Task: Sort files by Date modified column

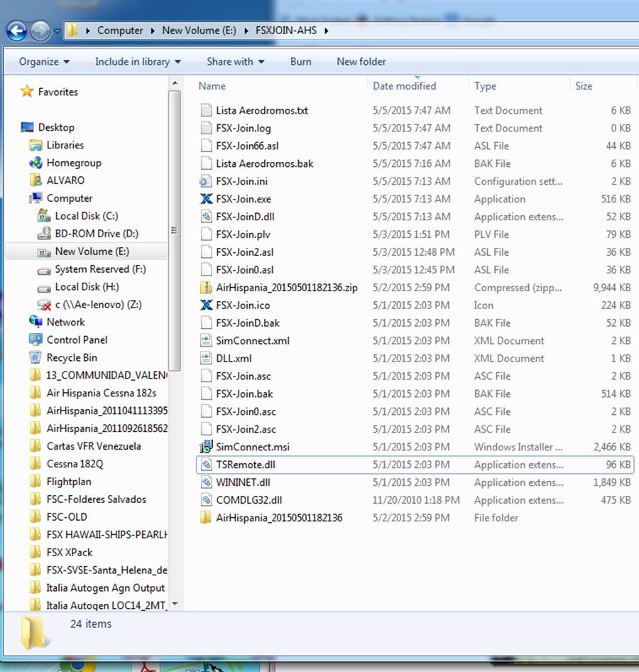Action: tap(405, 86)
